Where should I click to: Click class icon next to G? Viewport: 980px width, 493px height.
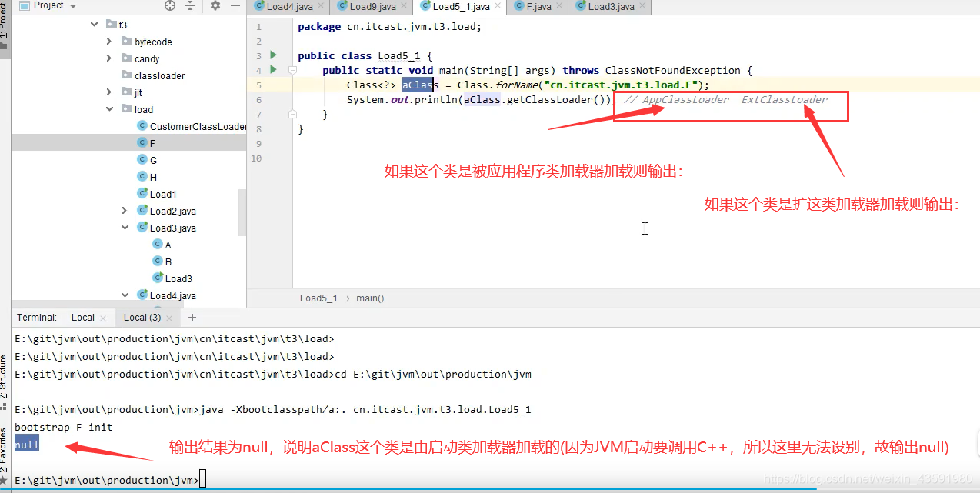pyautogui.click(x=142, y=160)
